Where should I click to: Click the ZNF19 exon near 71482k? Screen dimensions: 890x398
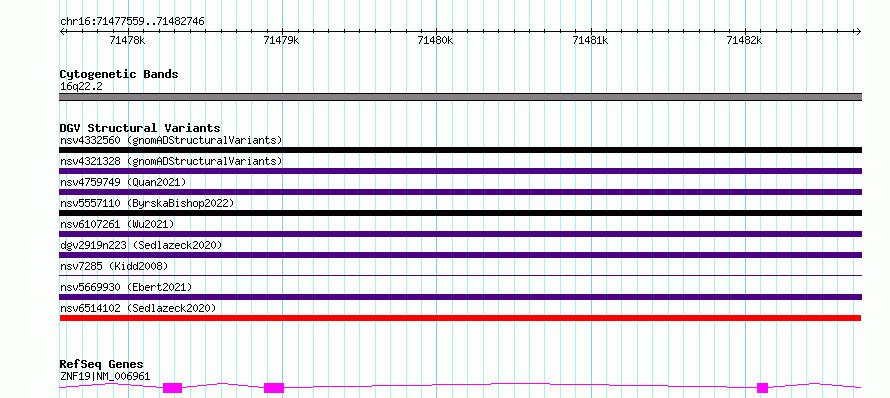point(762,388)
